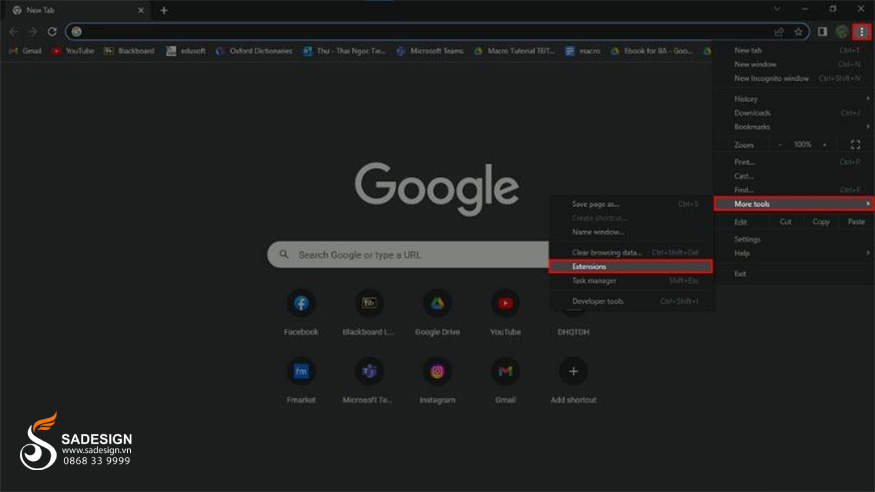
Task: Click the Search Google or type a URL box
Action: pos(408,254)
